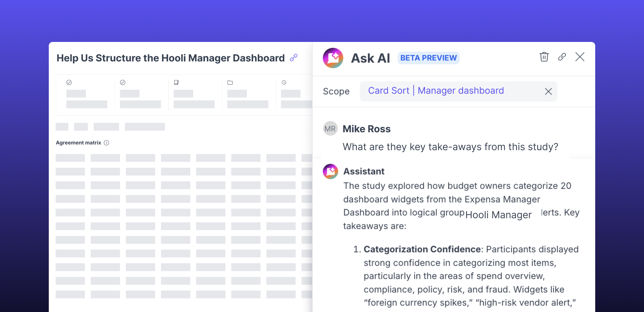Delete the Ask AI conversation with the trash icon
The image size is (644, 312).
point(544,57)
